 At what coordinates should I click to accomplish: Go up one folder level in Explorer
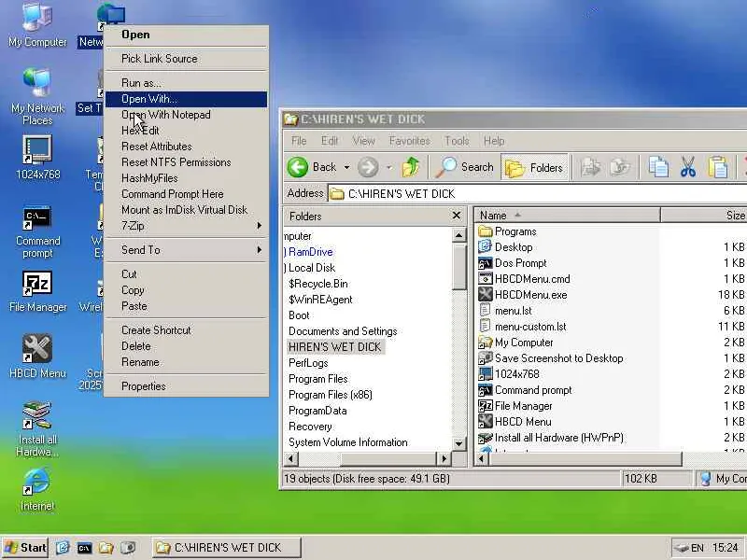tap(411, 167)
